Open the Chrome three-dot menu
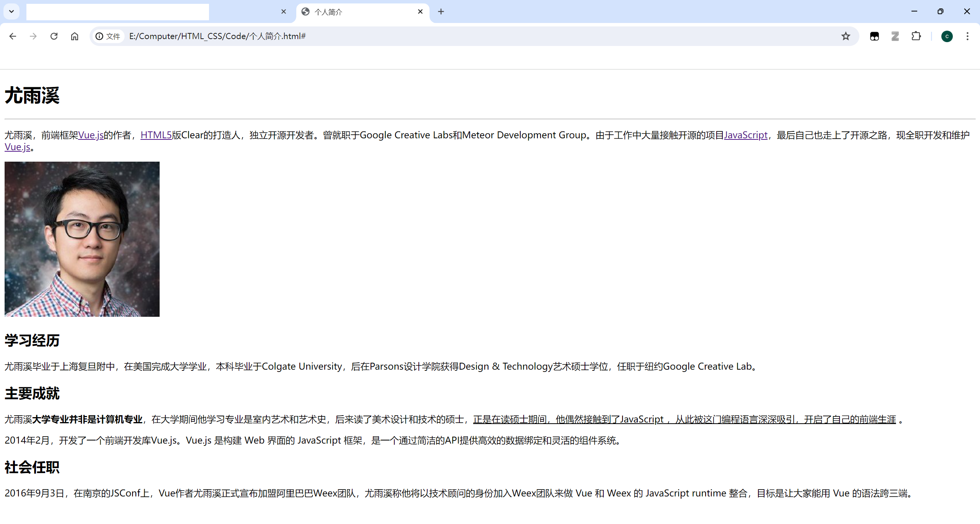The image size is (980, 524). click(967, 36)
